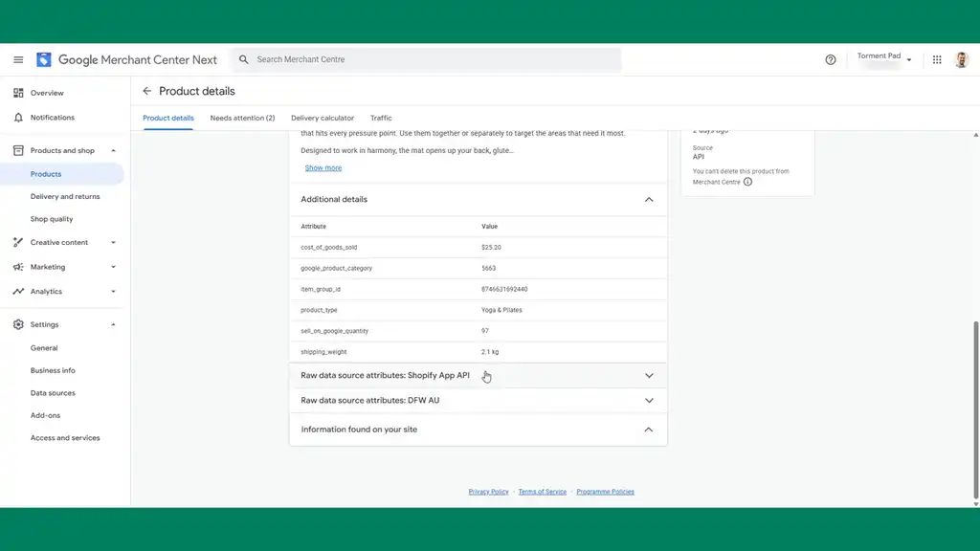The width and height of the screenshot is (980, 551).
Task: Select the shipping_weight value 2.1 kg
Action: [x=490, y=352]
